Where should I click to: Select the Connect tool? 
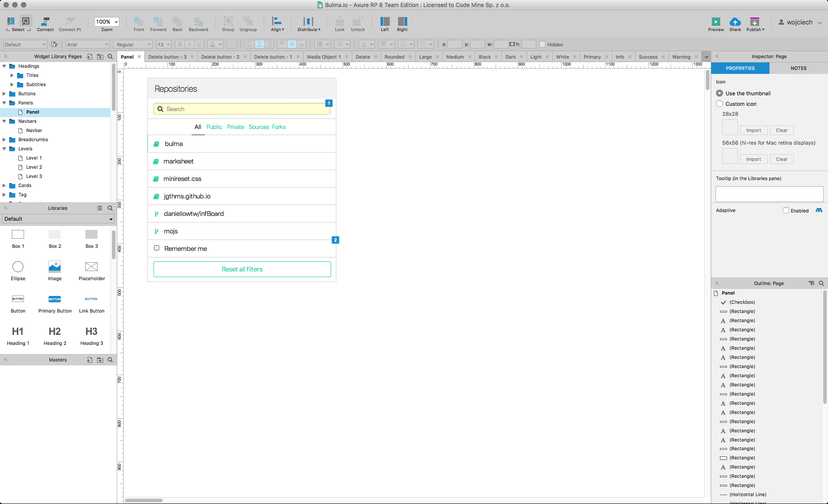click(x=45, y=22)
